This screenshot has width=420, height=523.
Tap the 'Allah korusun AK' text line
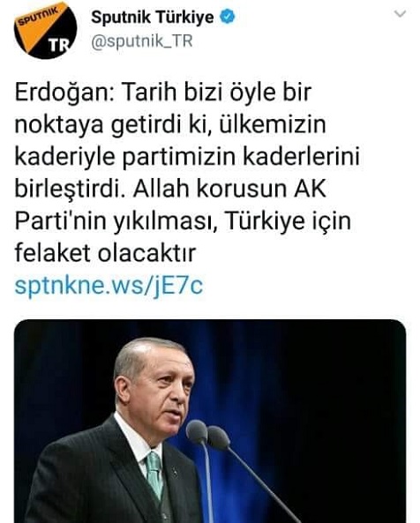(229, 189)
